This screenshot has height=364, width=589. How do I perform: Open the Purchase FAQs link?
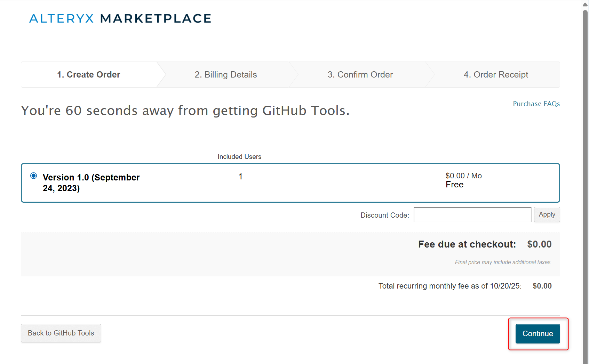click(x=536, y=104)
